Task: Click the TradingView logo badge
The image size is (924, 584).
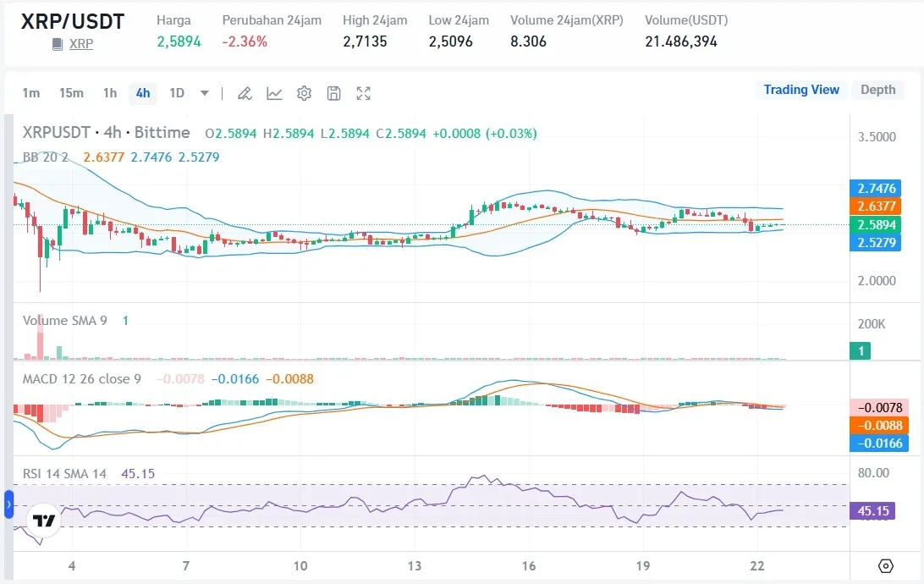Action: click(44, 521)
